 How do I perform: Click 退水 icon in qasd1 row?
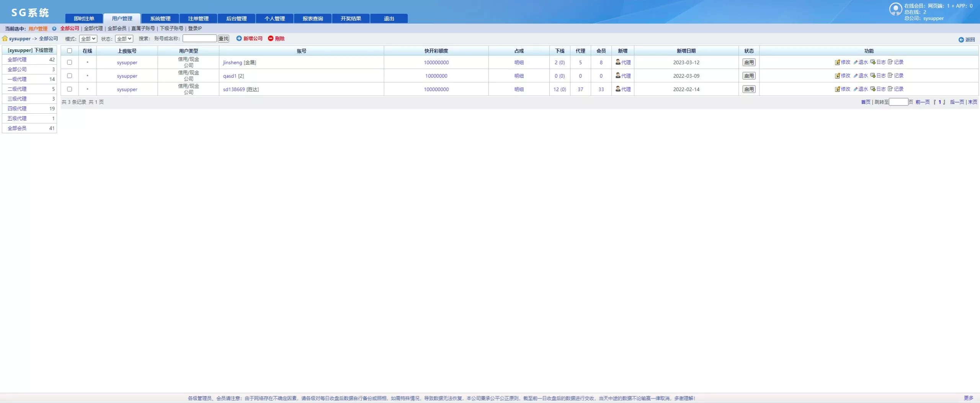(856, 76)
